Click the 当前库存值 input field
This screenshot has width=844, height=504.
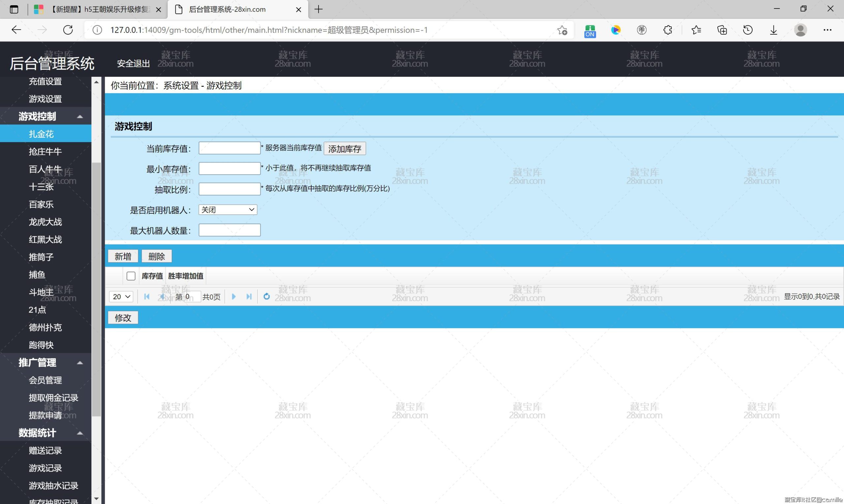click(229, 148)
